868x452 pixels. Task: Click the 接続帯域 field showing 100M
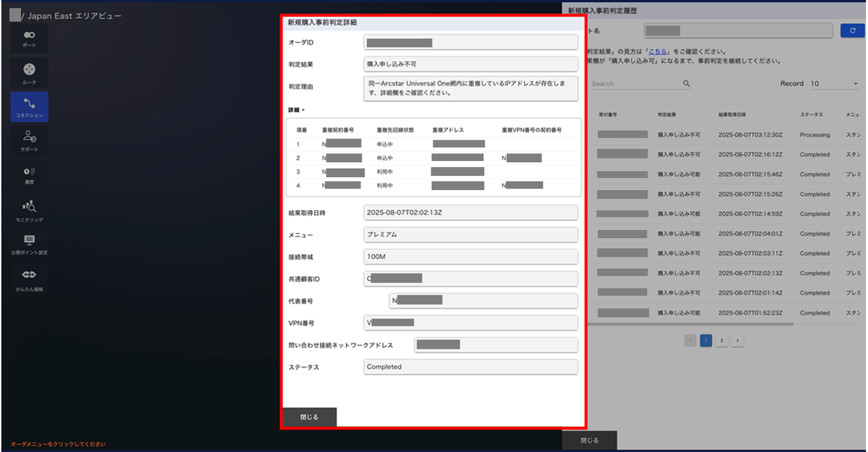pyautogui.click(x=471, y=257)
